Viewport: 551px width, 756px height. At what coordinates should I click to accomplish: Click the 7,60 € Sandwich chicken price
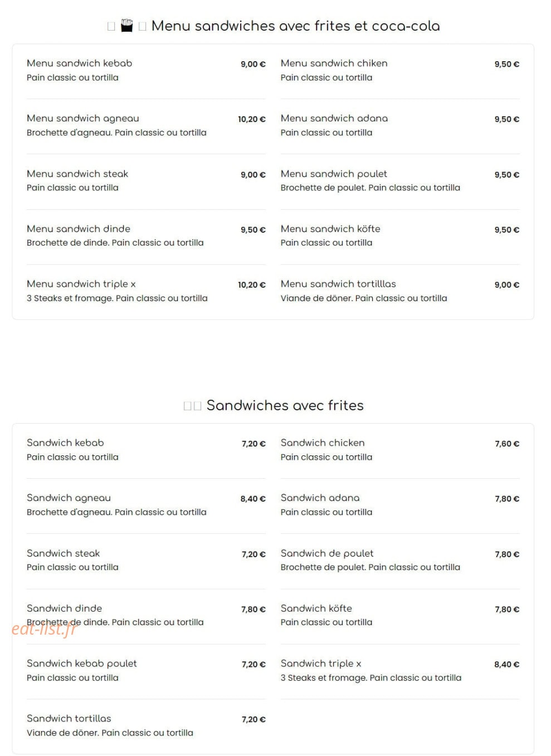[507, 444]
